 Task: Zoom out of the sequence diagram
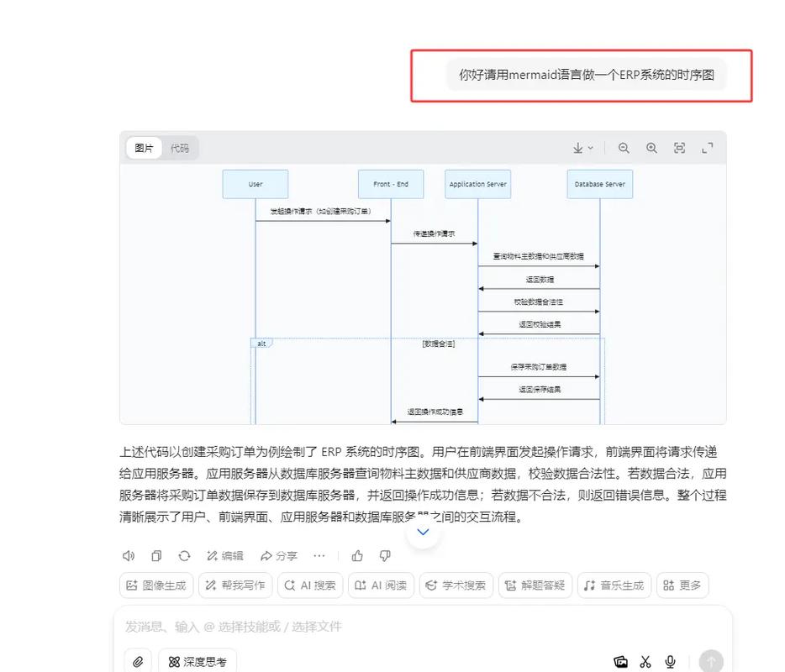point(624,147)
